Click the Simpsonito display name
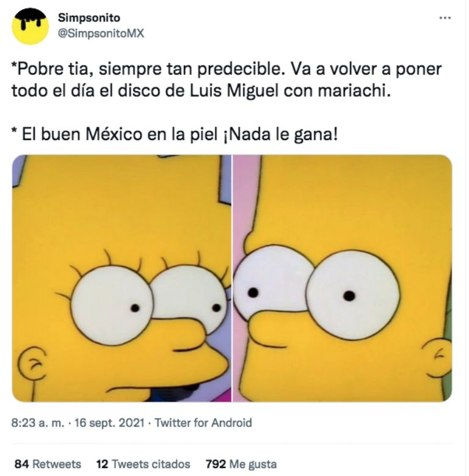This screenshot has width=469, height=476. pyautogui.click(x=89, y=18)
